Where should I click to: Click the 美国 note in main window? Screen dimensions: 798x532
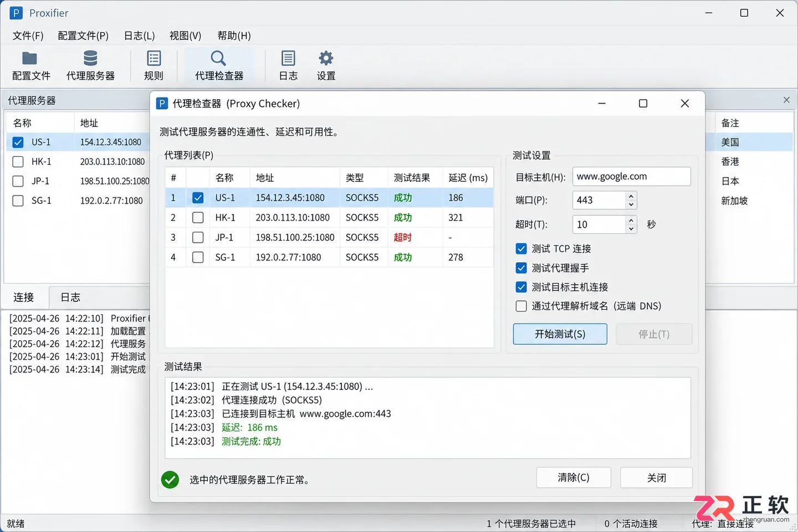click(730, 142)
